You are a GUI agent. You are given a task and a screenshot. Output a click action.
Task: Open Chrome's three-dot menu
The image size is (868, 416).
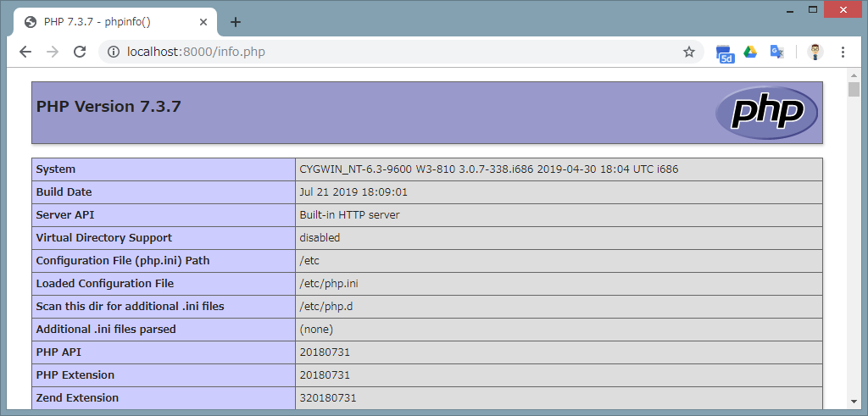click(843, 52)
